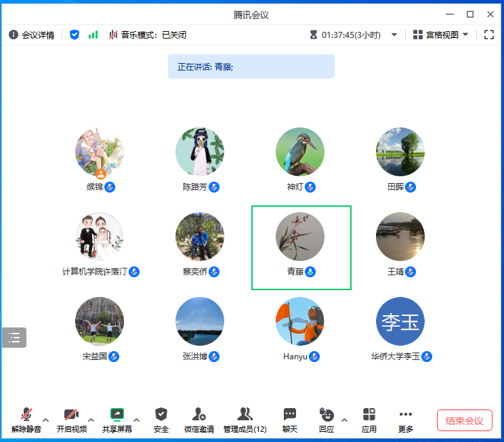Expand share options arrow beside 共享屏幕
Image resolution: width=504 pixels, height=442 pixels.
click(137, 420)
